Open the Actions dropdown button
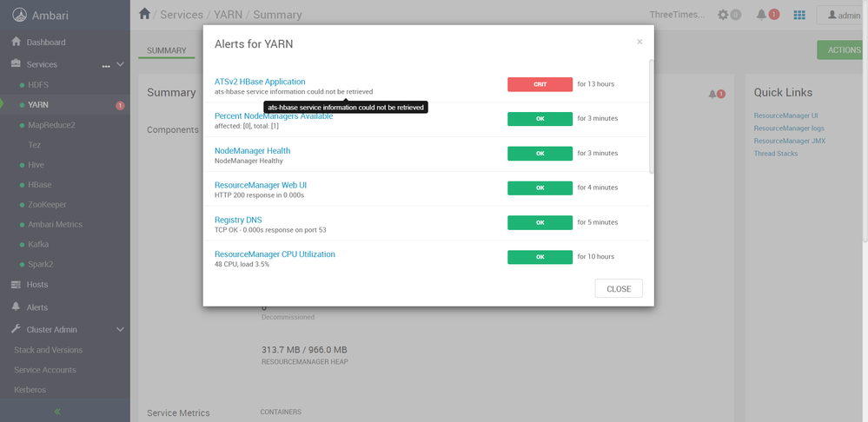868x422 pixels. pyautogui.click(x=842, y=49)
